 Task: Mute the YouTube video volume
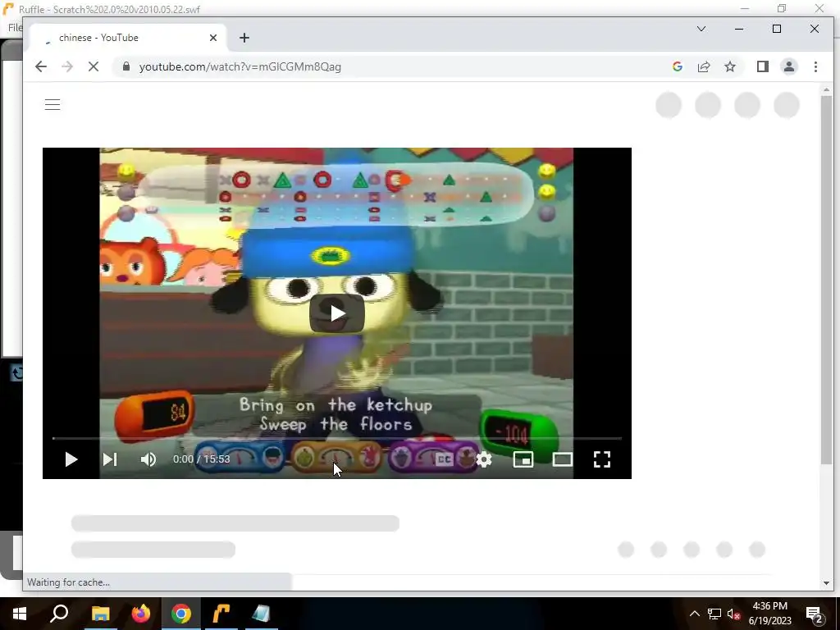[x=148, y=459]
